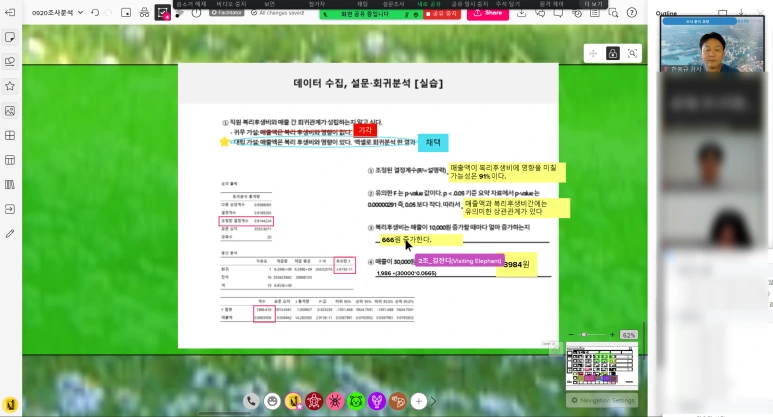The height and width of the screenshot is (417, 773).
Task: Click the 음소거 해제 Zoom menu item
Action: (191, 4)
